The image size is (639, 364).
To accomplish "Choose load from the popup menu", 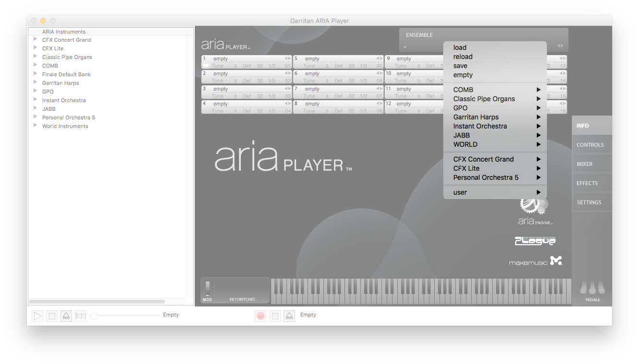I will [495, 47].
